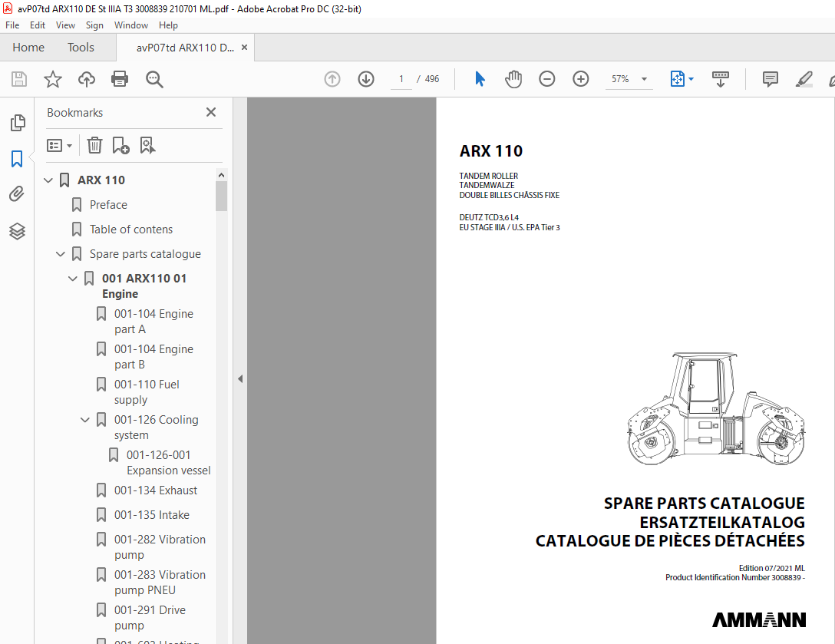
Task: Switch to the Home tab
Action: [x=28, y=48]
